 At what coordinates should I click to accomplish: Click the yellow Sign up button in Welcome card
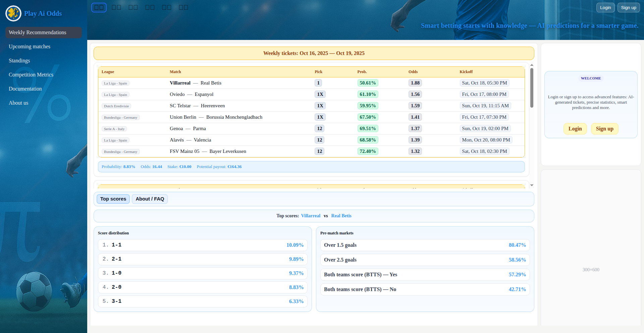604,129
